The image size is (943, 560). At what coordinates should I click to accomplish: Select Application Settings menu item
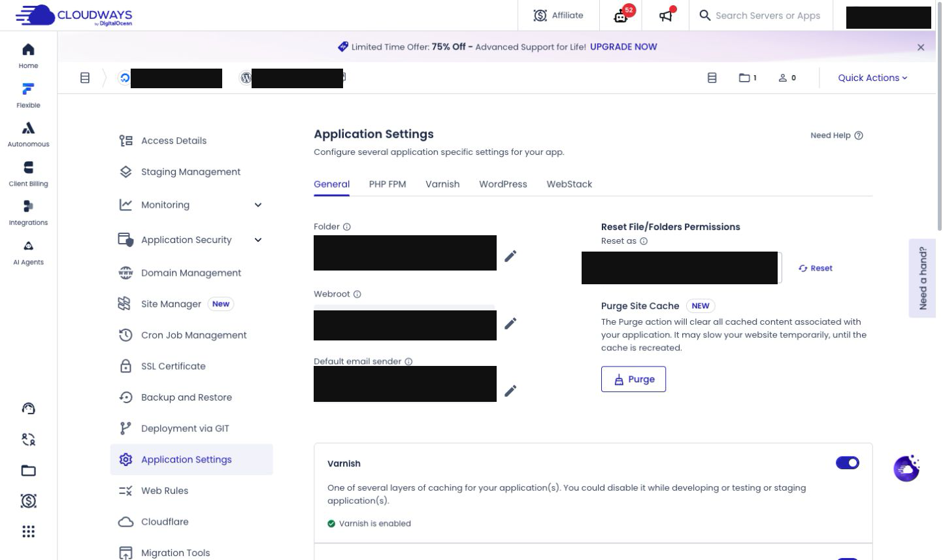(x=191, y=459)
